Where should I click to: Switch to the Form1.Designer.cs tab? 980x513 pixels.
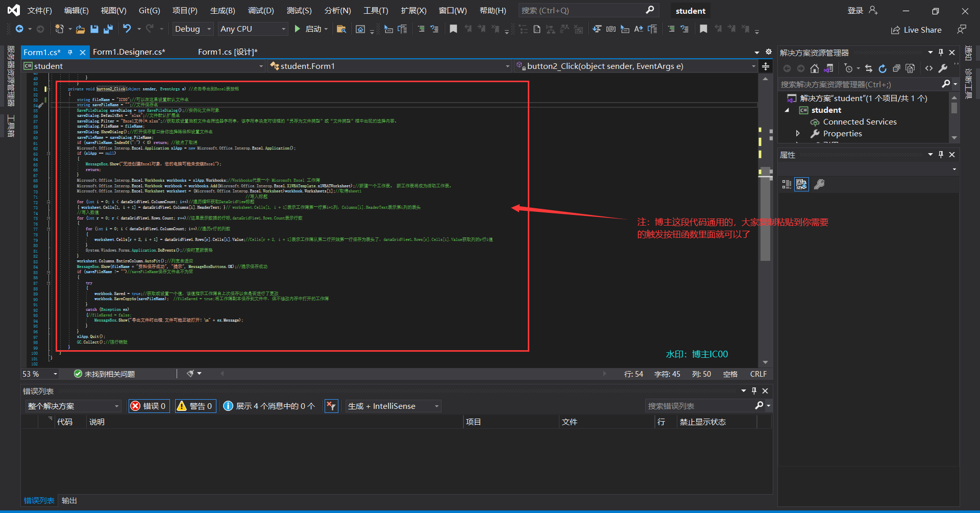point(130,52)
